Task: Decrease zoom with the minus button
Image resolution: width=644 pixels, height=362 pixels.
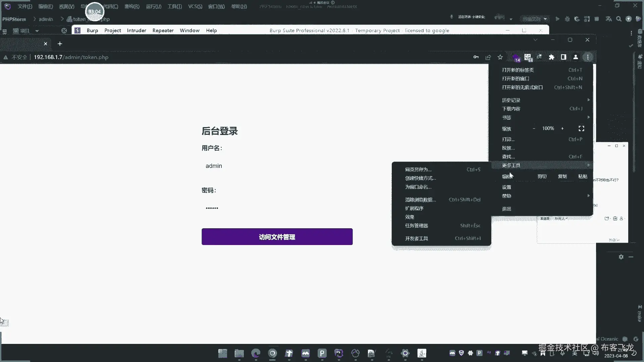Action: point(534,129)
